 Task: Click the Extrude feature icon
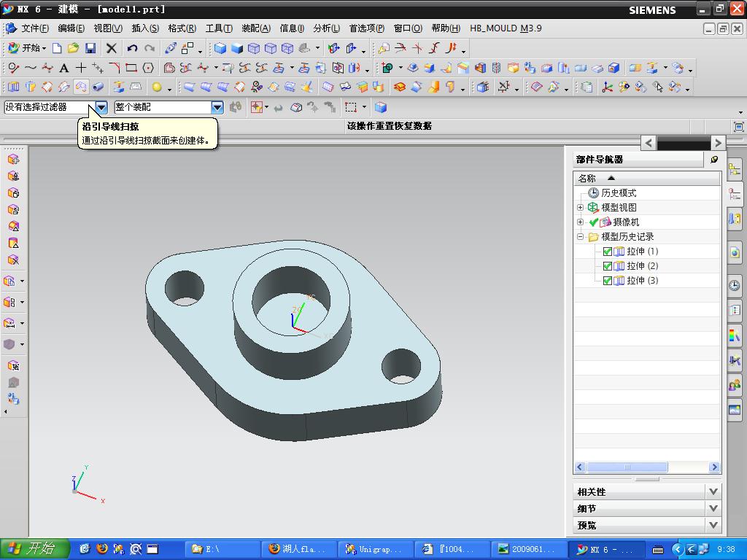(x=13, y=87)
